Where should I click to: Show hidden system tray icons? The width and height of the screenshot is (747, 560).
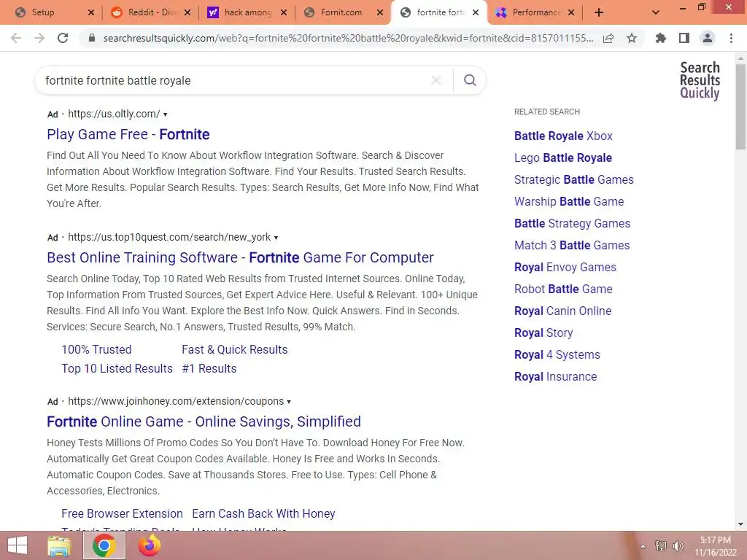click(643, 546)
